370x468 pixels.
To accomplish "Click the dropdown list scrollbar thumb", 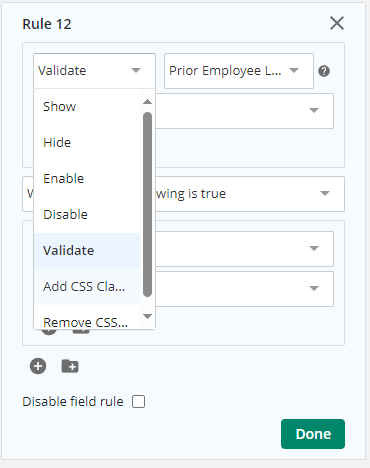I will [x=147, y=204].
